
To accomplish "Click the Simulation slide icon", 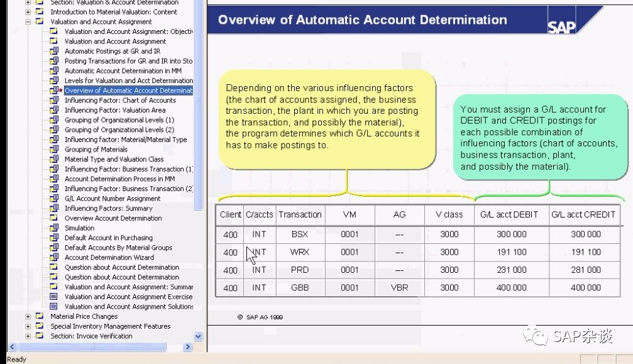I will (53, 228).
